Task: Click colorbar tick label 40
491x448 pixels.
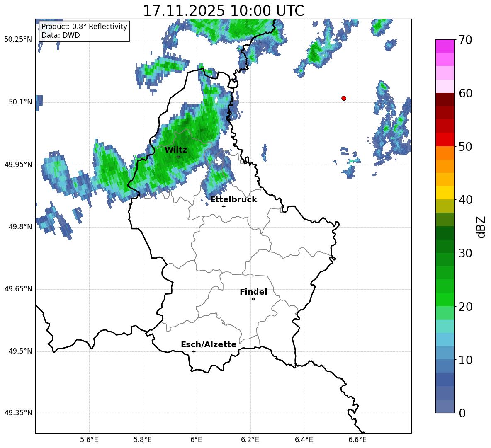Action: [x=465, y=200]
